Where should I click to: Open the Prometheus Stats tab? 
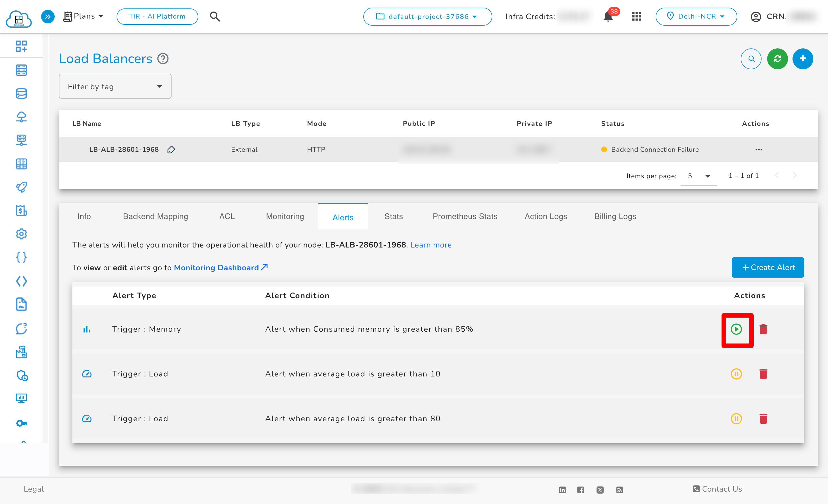(x=465, y=217)
